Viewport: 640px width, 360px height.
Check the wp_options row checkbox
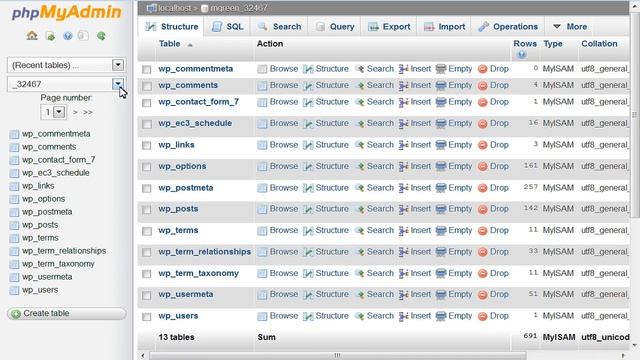(x=147, y=167)
